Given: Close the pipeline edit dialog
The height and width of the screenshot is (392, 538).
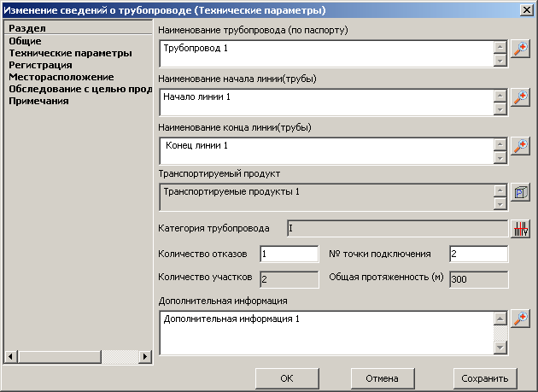Looking at the screenshot, I should pos(526,10).
